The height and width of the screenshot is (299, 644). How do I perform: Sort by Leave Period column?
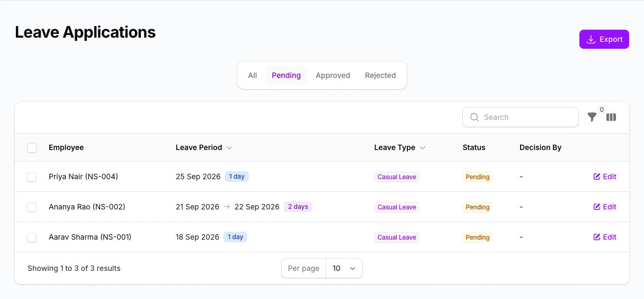pos(204,147)
